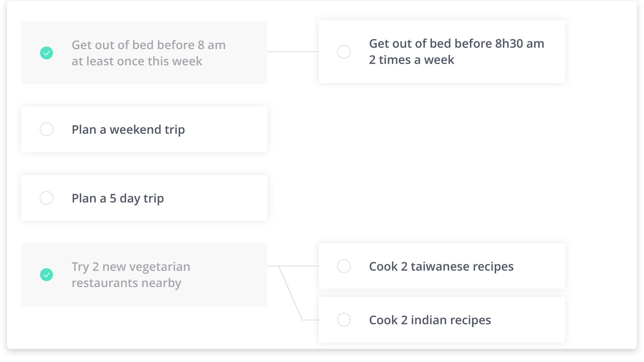Image resolution: width=644 pixels, height=362 pixels.
Task: Click the circle next to Plan a 5 day trip
Action: point(47,198)
